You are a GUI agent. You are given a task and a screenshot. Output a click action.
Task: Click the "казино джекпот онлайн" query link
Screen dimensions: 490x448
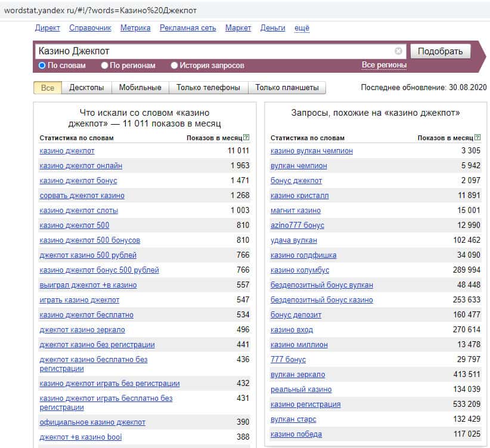[x=80, y=166]
